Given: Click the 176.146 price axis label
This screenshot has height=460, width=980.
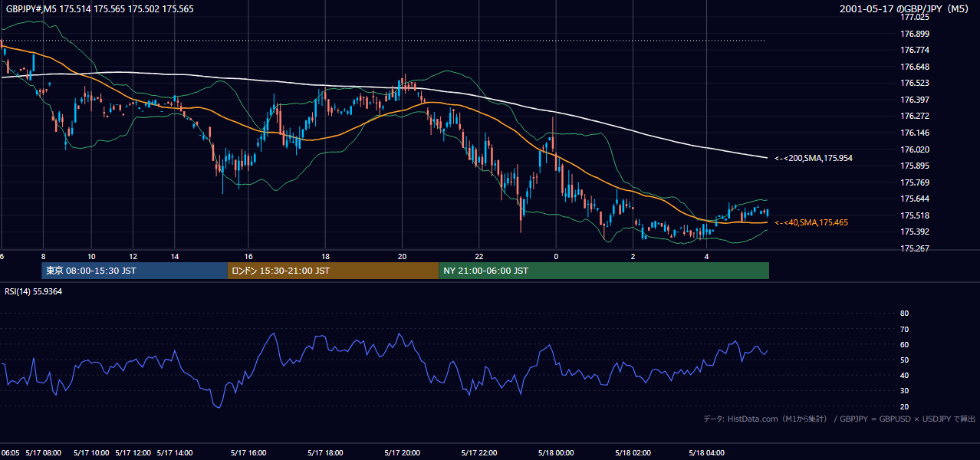Looking at the screenshot, I should [916, 133].
